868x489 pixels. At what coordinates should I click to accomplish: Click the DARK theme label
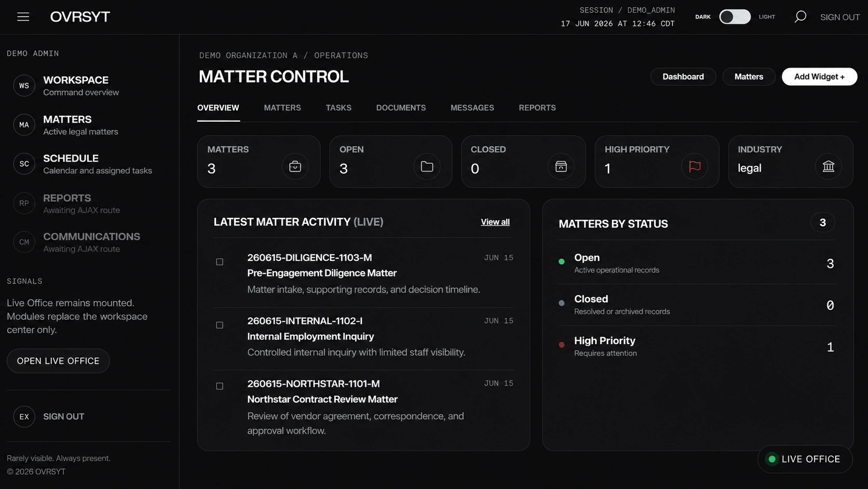pyautogui.click(x=703, y=17)
